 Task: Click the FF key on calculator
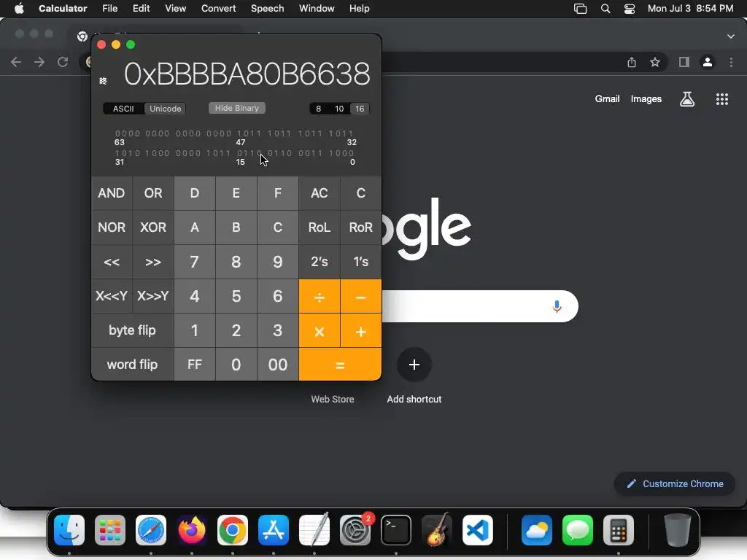[194, 365]
